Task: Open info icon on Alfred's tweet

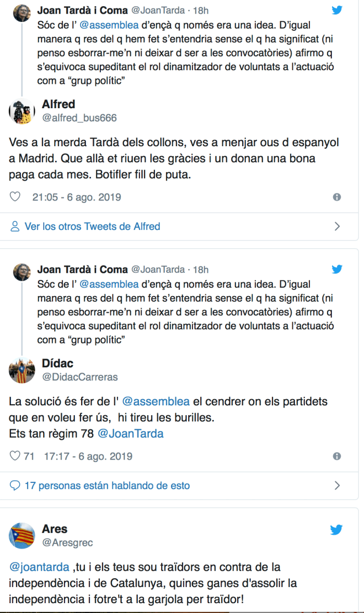Action: pos(337,197)
